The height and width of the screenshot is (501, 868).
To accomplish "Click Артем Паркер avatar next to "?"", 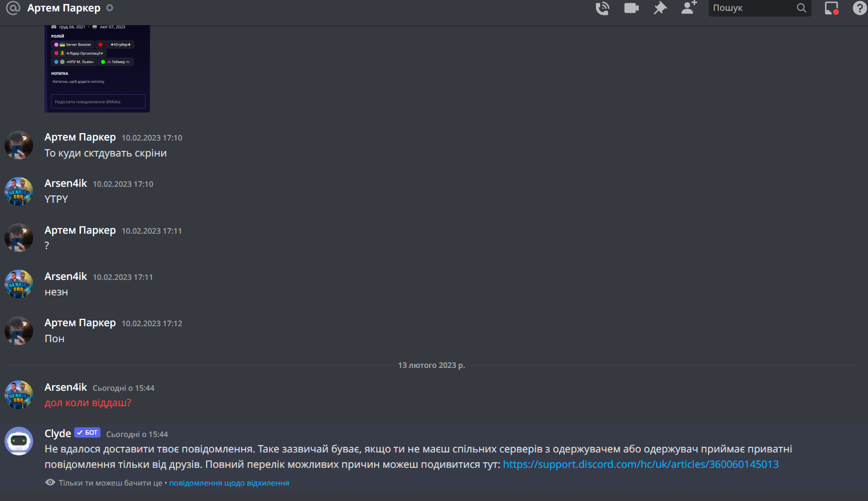I will click(x=19, y=238).
